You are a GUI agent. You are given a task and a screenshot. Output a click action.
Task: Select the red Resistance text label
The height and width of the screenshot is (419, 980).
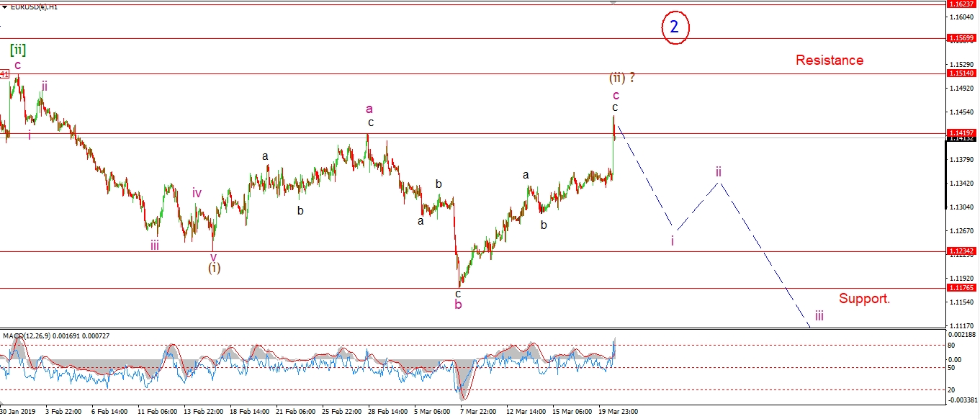tap(829, 60)
